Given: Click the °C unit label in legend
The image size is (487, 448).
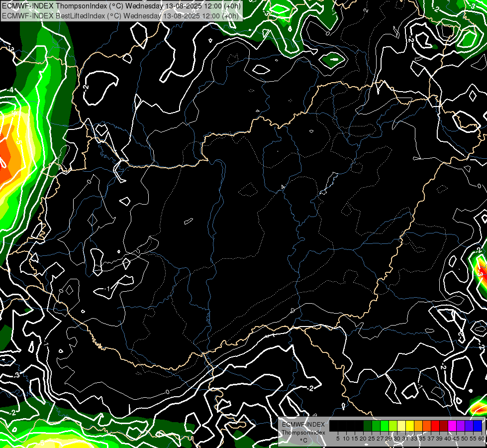Looking at the screenshot, I should point(304,440).
